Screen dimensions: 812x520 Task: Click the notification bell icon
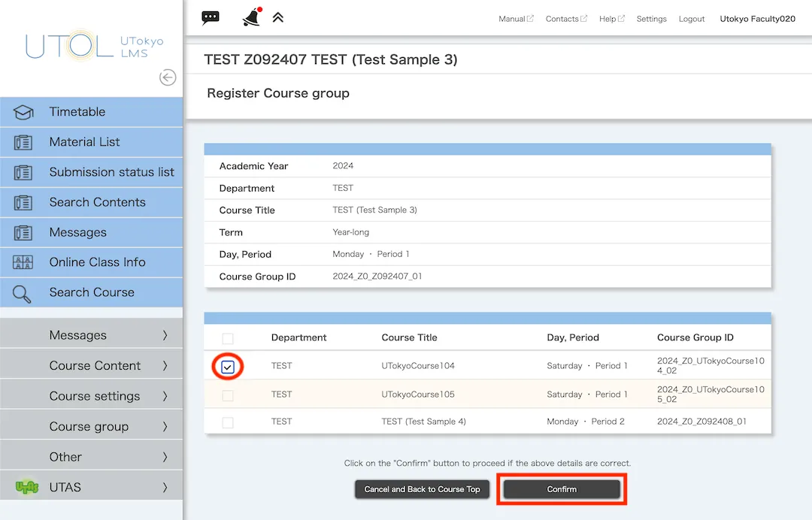tap(251, 17)
